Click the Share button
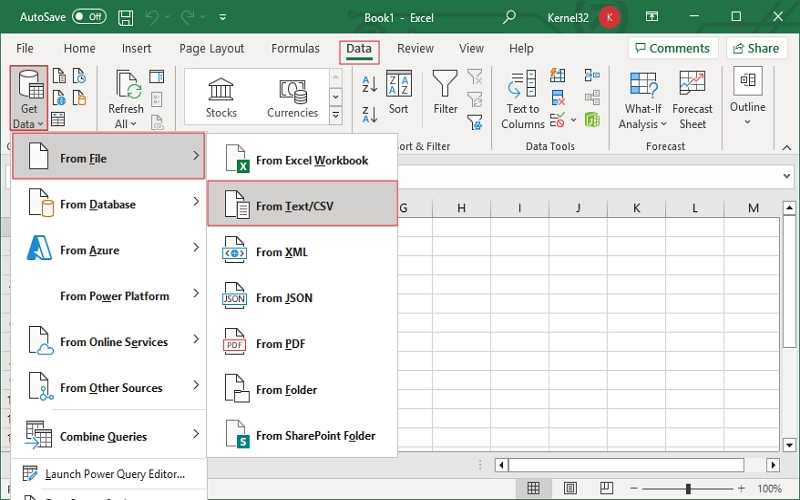Viewport: 800px width, 500px height. tap(756, 48)
